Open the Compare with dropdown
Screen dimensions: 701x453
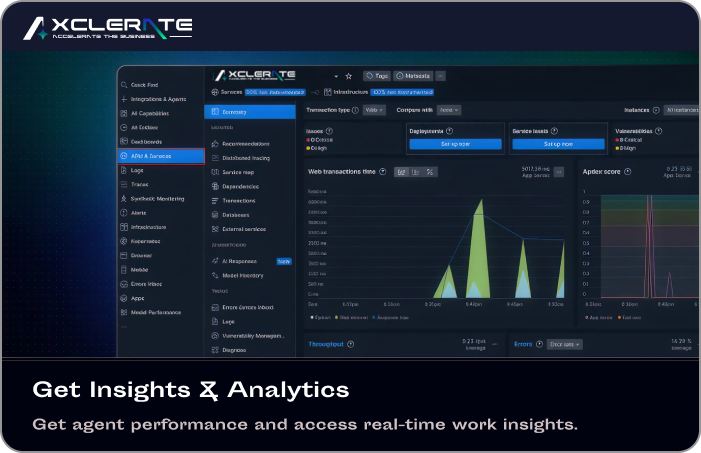tap(450, 110)
